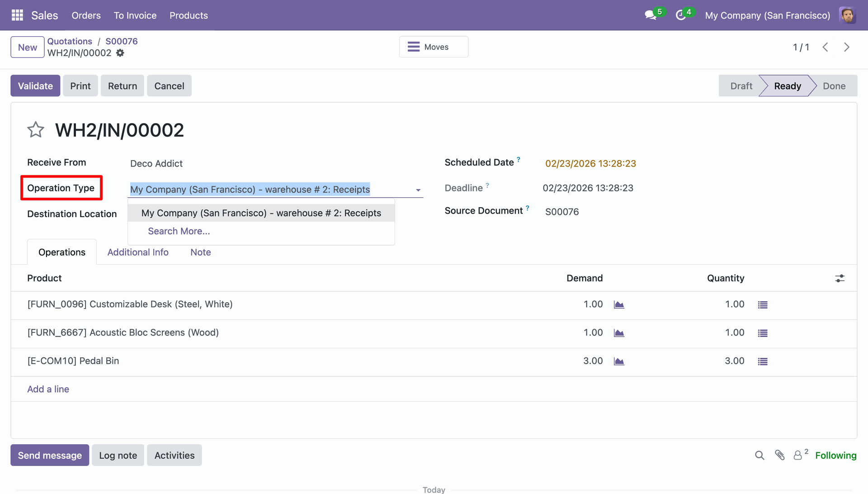Click the Ready status stage
Viewport: 868px width, 494px height.
(787, 86)
